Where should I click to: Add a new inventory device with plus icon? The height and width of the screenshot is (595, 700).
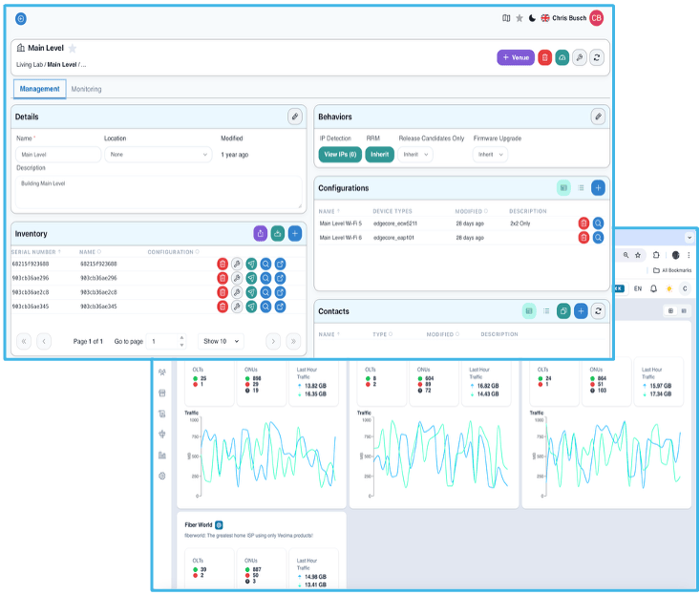294,233
